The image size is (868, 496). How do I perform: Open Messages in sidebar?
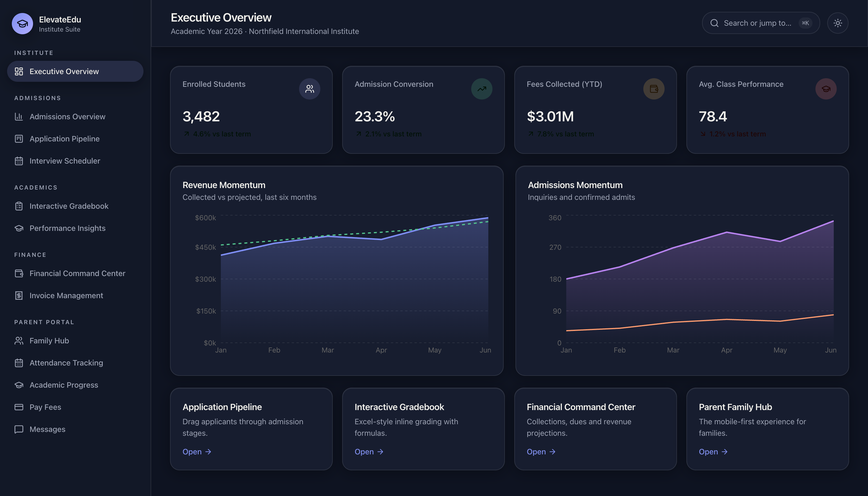click(x=75, y=429)
